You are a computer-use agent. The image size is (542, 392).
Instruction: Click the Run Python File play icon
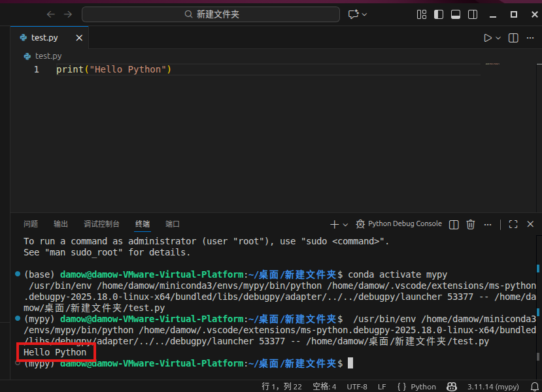(488, 38)
